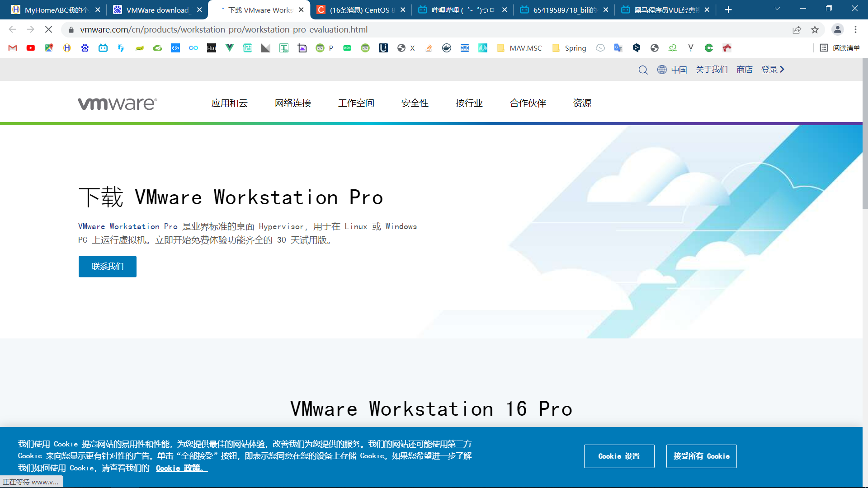This screenshot has height=488, width=868.
Task: Open a new browser tab
Action: point(728,10)
